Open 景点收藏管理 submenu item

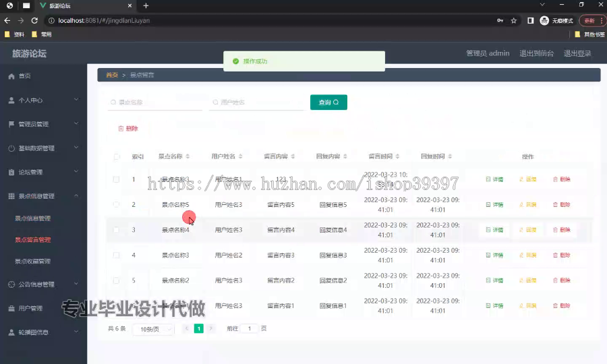pyautogui.click(x=33, y=262)
